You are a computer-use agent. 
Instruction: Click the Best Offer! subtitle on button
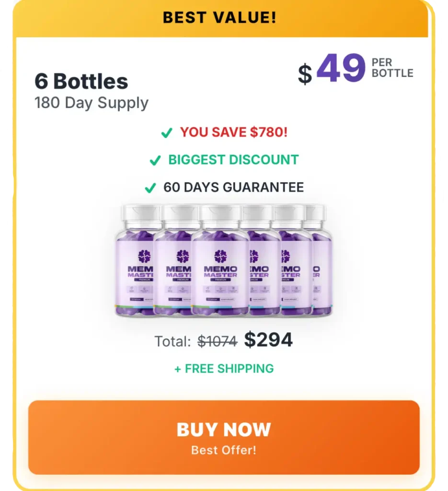[x=224, y=450]
